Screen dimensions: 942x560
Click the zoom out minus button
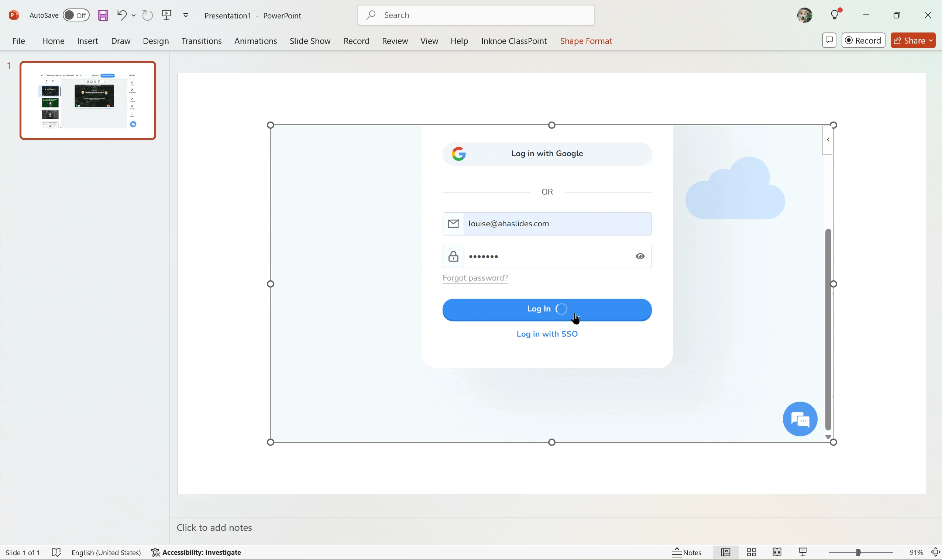[822, 553]
